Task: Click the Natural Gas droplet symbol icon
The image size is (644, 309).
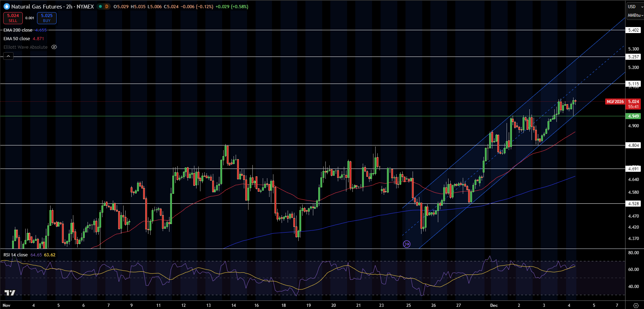Action: pyautogui.click(x=6, y=6)
